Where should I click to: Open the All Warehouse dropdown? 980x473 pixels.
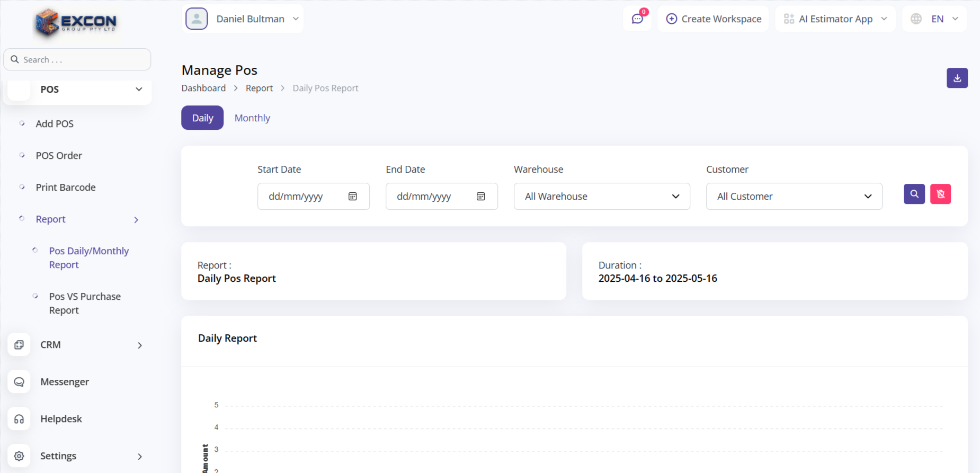601,197
